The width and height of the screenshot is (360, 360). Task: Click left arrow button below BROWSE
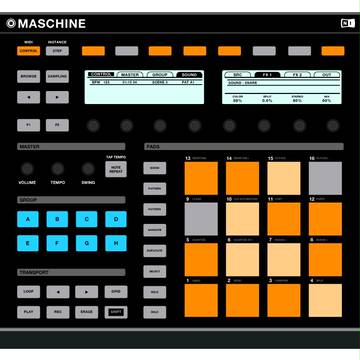[x=29, y=97]
